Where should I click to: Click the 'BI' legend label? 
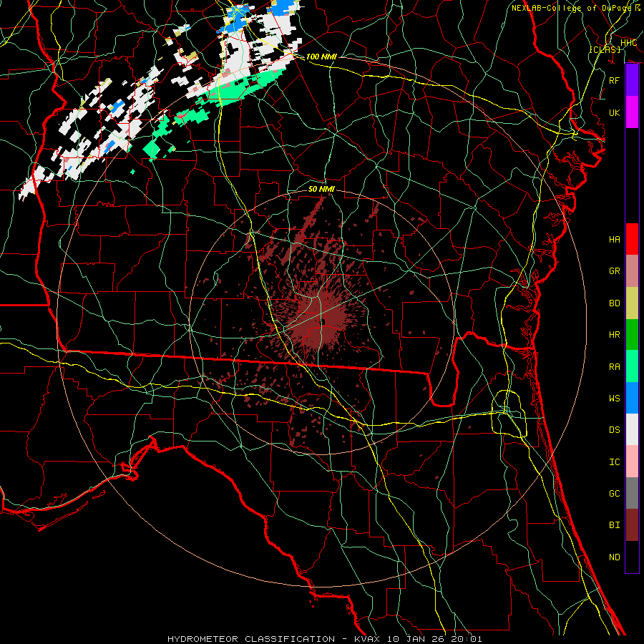(615, 525)
